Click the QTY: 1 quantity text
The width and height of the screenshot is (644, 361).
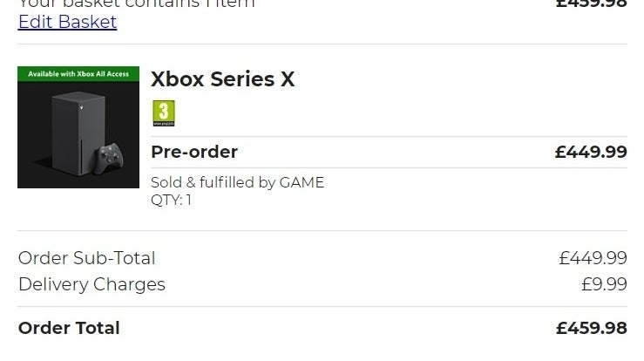[x=171, y=200]
